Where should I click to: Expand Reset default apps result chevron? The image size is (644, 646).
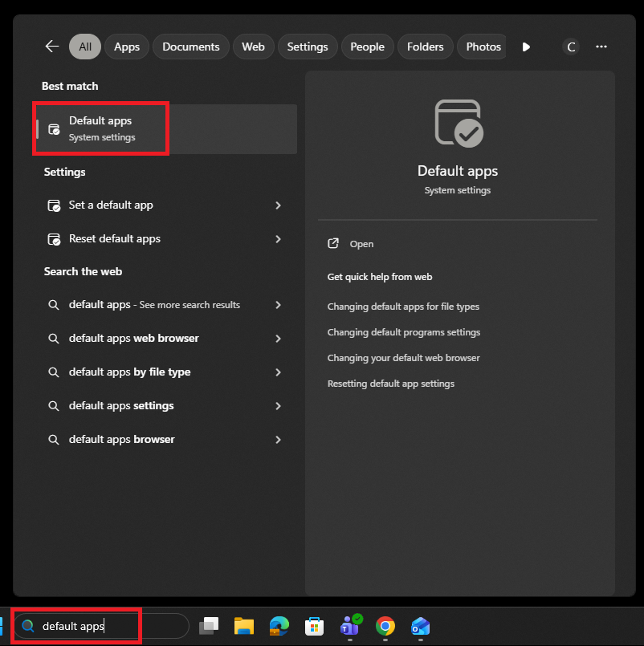click(279, 239)
